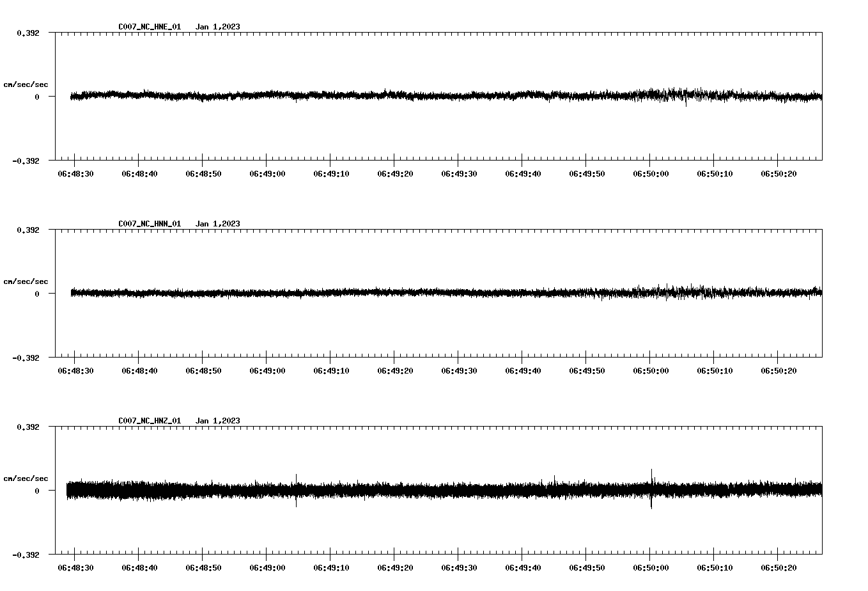The height and width of the screenshot is (591, 868).
Task: Click the zero label on HNN axis
Action: coord(37,294)
